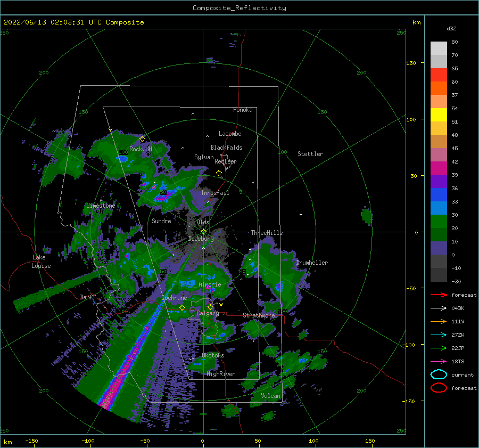
Task: Click the Limestone label
Action: (101, 206)
